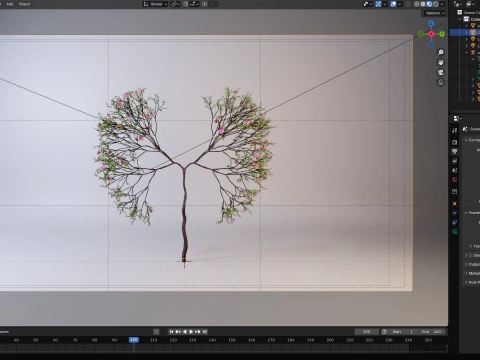Click the dark blue negative Z gizmo circle
This screenshot has width=480, height=360.
click(431, 44)
